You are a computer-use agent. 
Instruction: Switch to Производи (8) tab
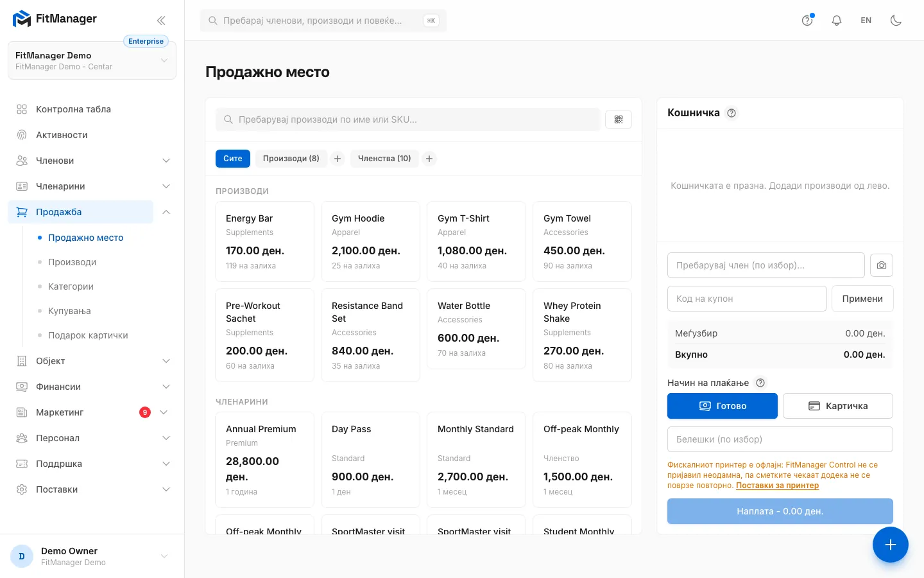(x=291, y=159)
